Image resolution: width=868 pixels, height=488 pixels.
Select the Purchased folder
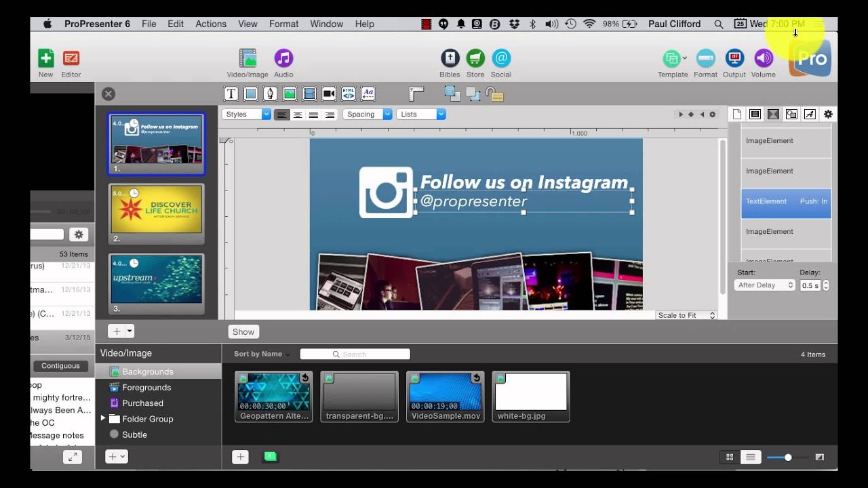pos(142,403)
